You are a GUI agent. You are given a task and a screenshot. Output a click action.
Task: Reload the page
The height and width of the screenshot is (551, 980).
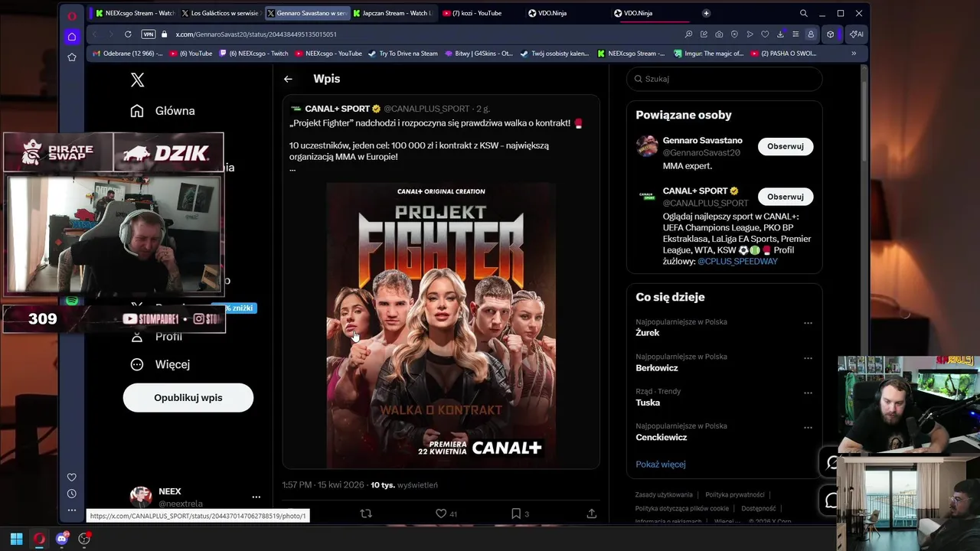tap(128, 34)
